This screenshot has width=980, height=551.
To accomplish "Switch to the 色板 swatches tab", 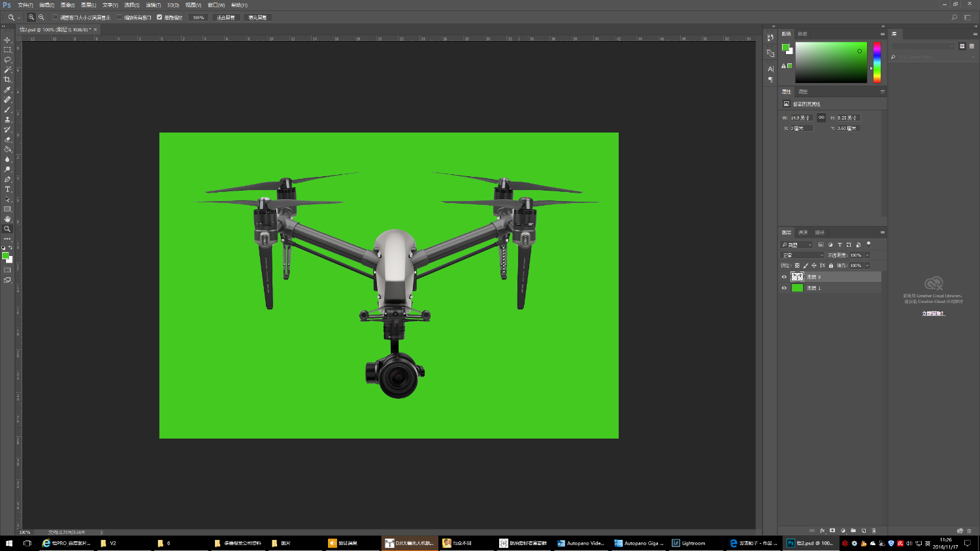I will [802, 34].
